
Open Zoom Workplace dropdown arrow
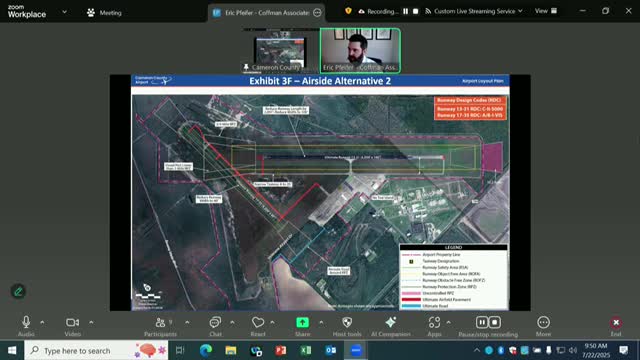coord(64,12)
